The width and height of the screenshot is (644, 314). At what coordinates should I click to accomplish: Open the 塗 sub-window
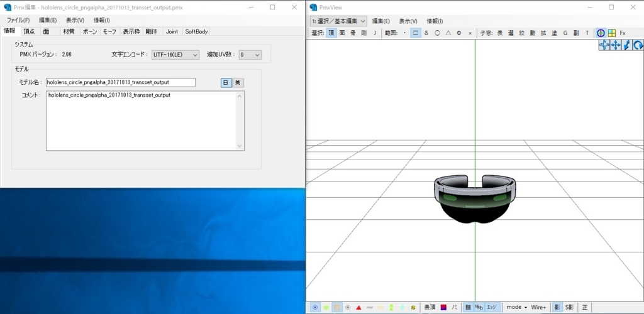click(555, 33)
